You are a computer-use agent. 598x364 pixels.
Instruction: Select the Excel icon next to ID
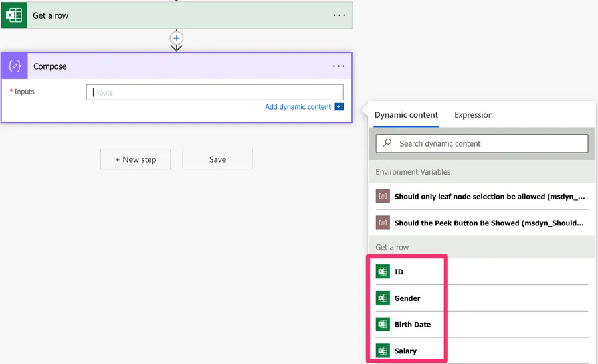pos(383,272)
